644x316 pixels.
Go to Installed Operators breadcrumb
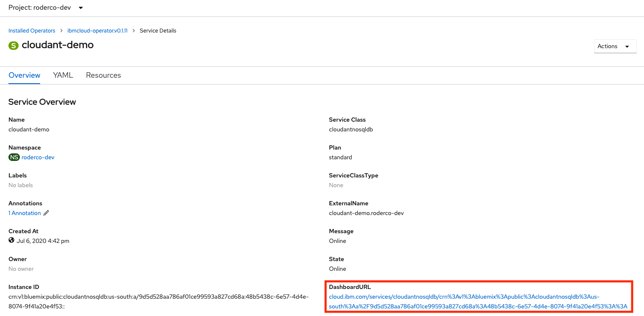tap(32, 31)
